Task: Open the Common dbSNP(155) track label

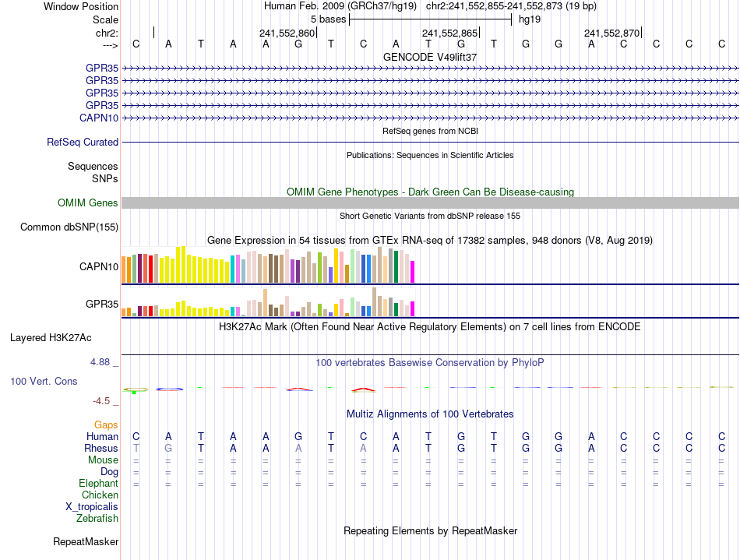Action: tap(69, 227)
